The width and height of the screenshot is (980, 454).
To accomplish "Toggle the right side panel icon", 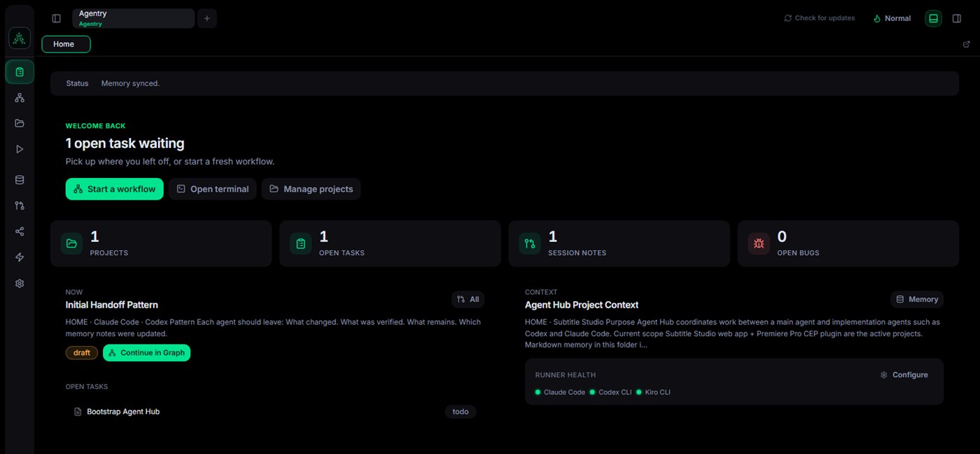I will pyautogui.click(x=957, y=18).
